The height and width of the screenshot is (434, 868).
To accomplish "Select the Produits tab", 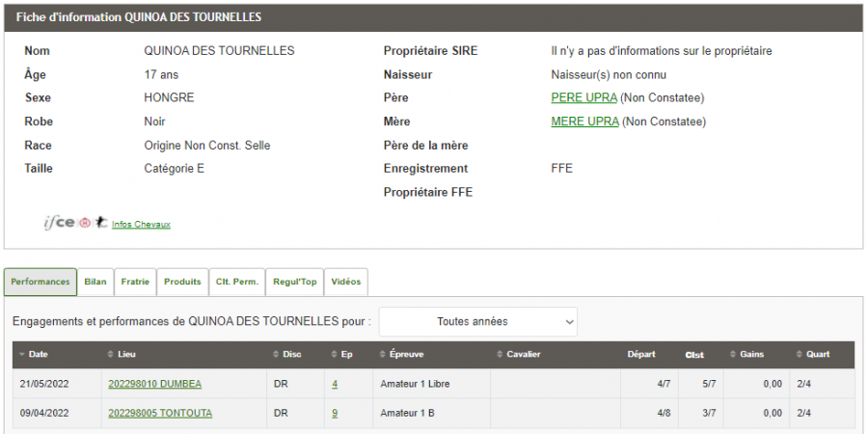I will (x=182, y=282).
